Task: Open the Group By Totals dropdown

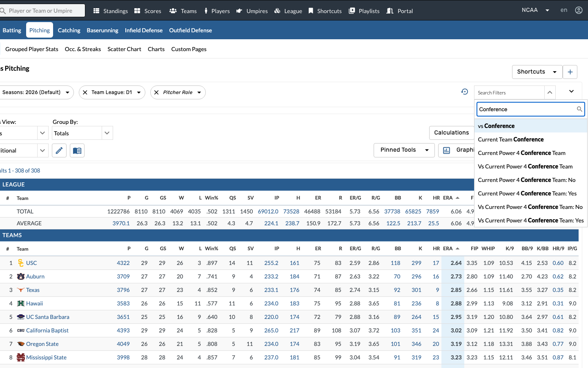Action: point(82,133)
